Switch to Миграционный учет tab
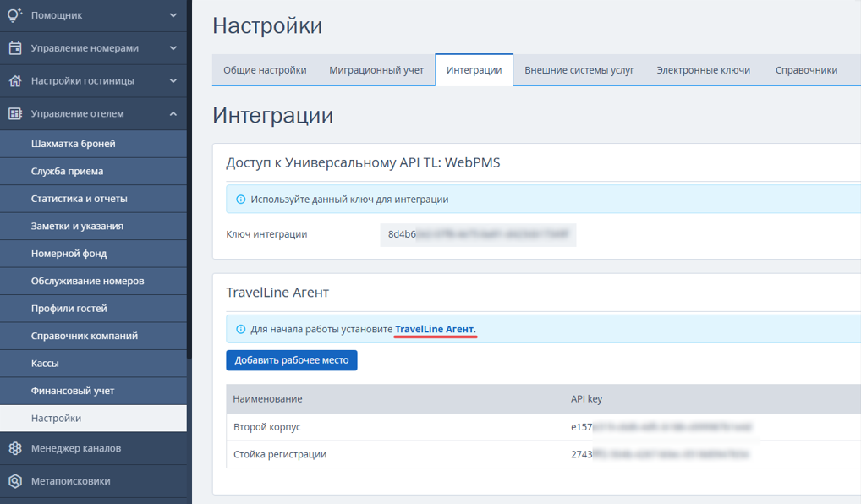The width and height of the screenshot is (861, 504). point(376,70)
